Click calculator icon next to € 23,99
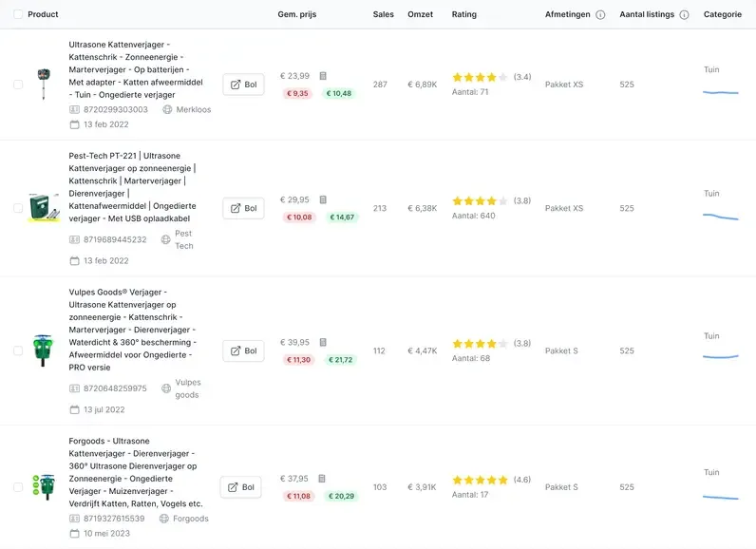756x549 pixels. (x=323, y=76)
